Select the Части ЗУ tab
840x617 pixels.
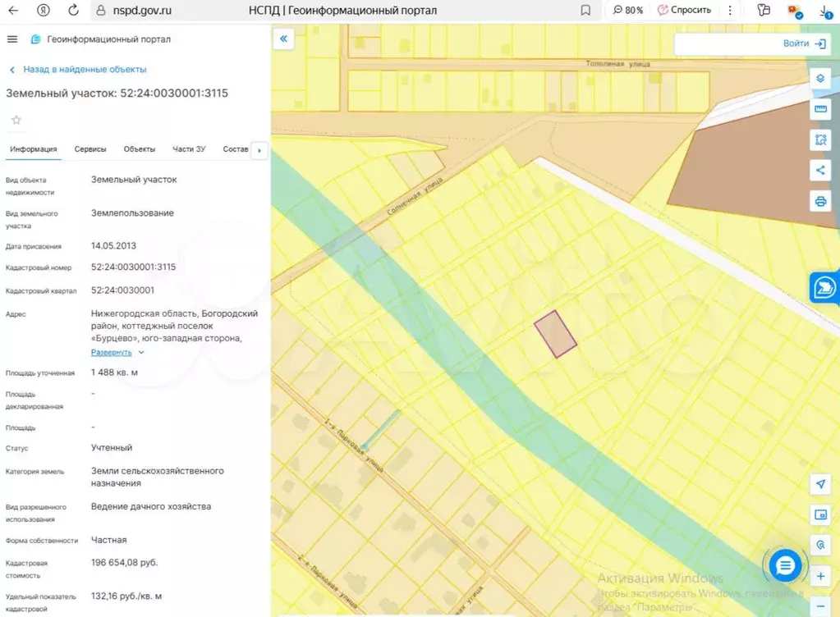[189, 149]
